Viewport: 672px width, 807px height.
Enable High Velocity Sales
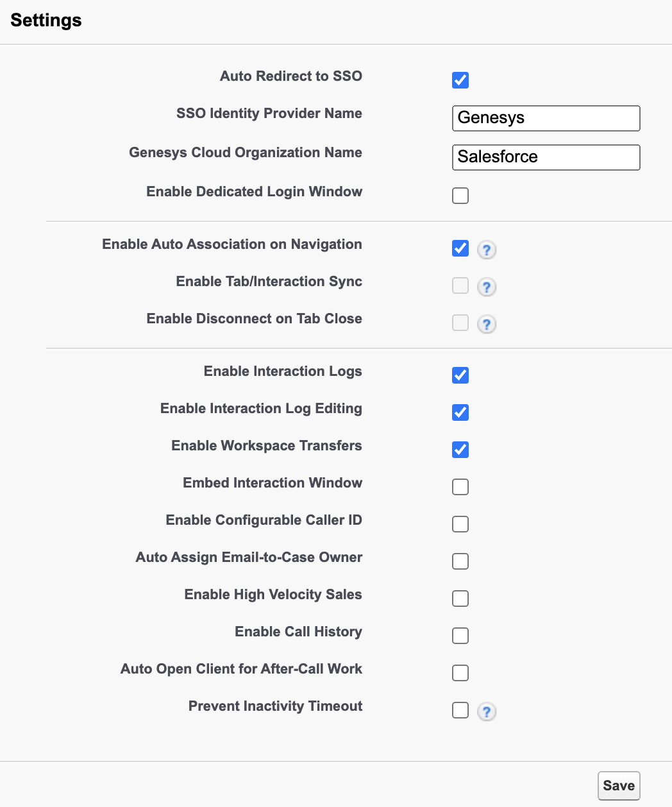point(460,599)
